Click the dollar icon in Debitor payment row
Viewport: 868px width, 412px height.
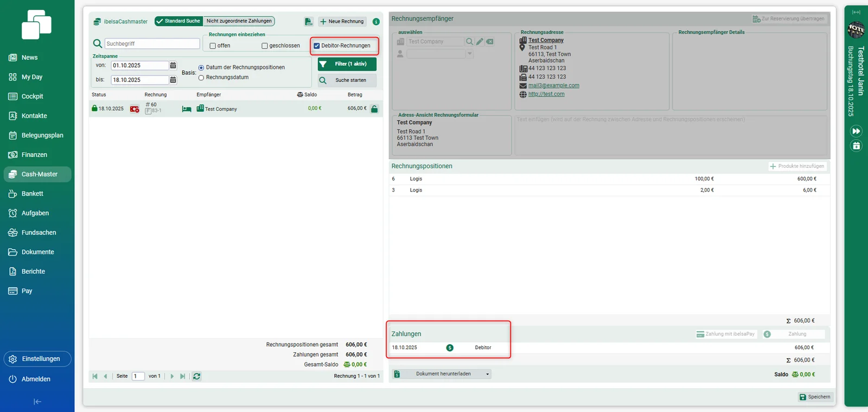click(450, 348)
